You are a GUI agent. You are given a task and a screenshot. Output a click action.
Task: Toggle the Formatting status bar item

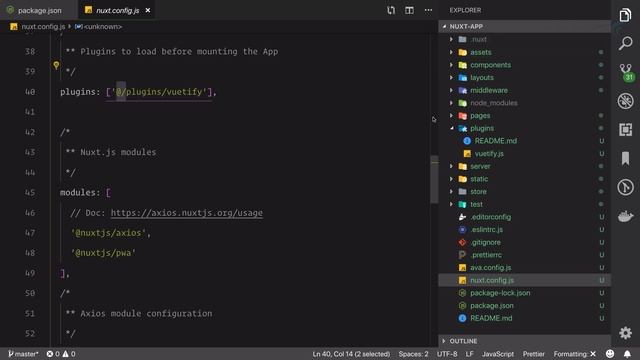(x=574, y=354)
